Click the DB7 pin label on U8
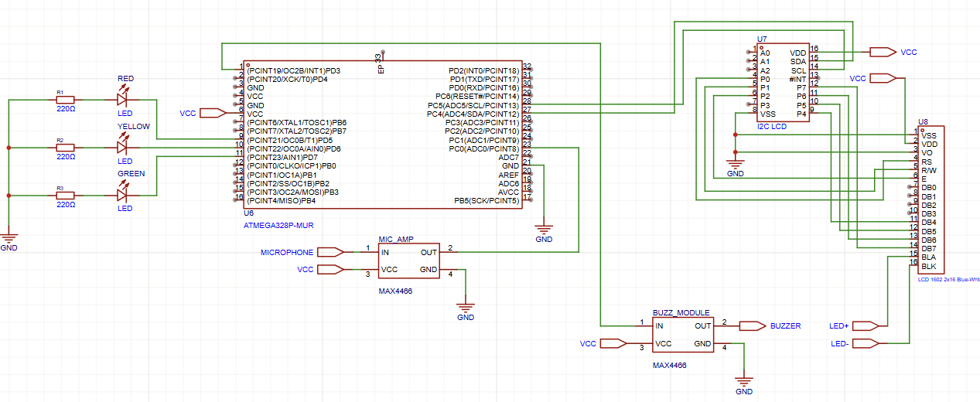Image resolution: width=980 pixels, height=402 pixels. click(x=929, y=249)
